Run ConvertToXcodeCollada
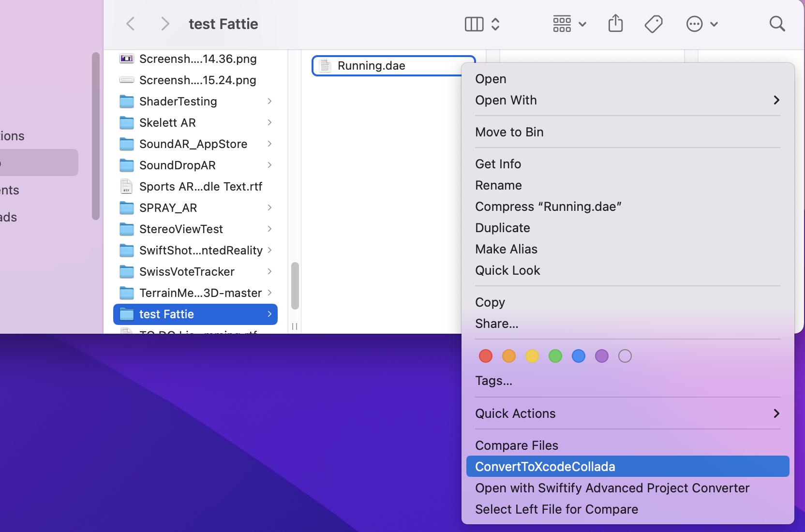This screenshot has height=532, width=805. [628, 467]
